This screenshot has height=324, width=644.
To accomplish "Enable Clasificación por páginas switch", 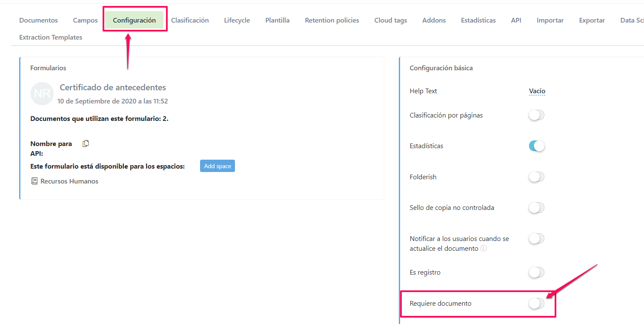I will pyautogui.click(x=536, y=115).
